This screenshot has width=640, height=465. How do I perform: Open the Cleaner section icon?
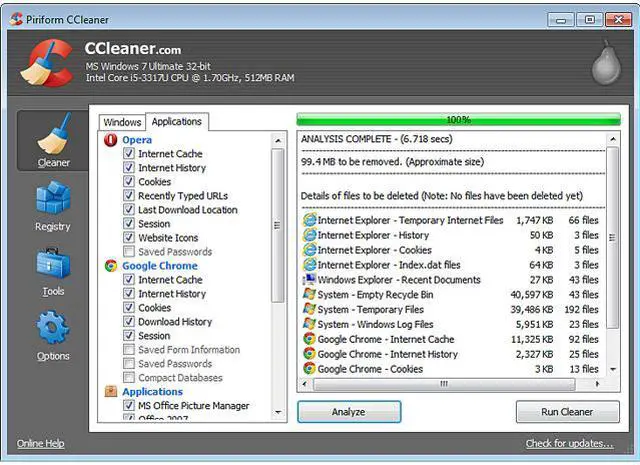click(53, 134)
